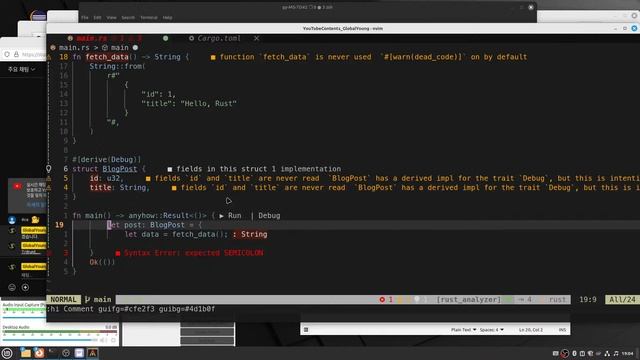The width and height of the screenshot is (640, 360).
Task: Open File menu in the terminal window
Action: 85,18
